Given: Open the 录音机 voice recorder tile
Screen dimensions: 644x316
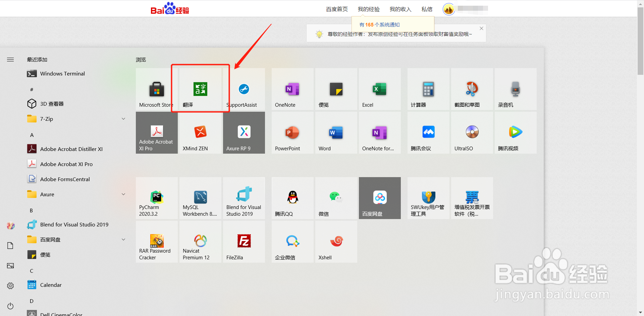Looking at the screenshot, I should point(516,89).
